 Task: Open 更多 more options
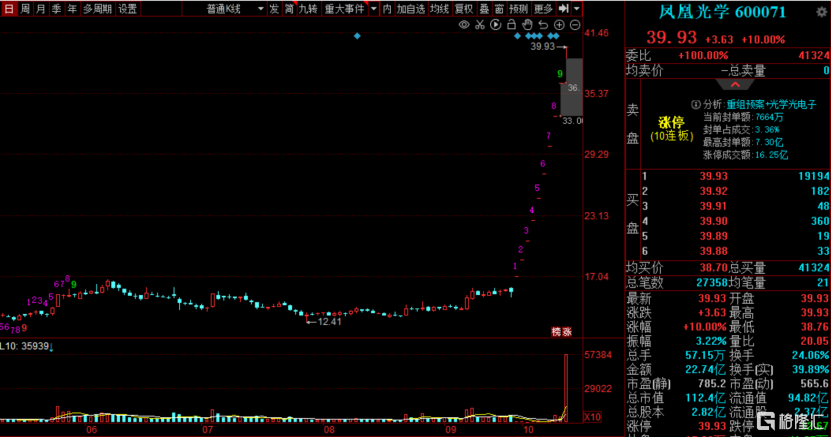543,9
